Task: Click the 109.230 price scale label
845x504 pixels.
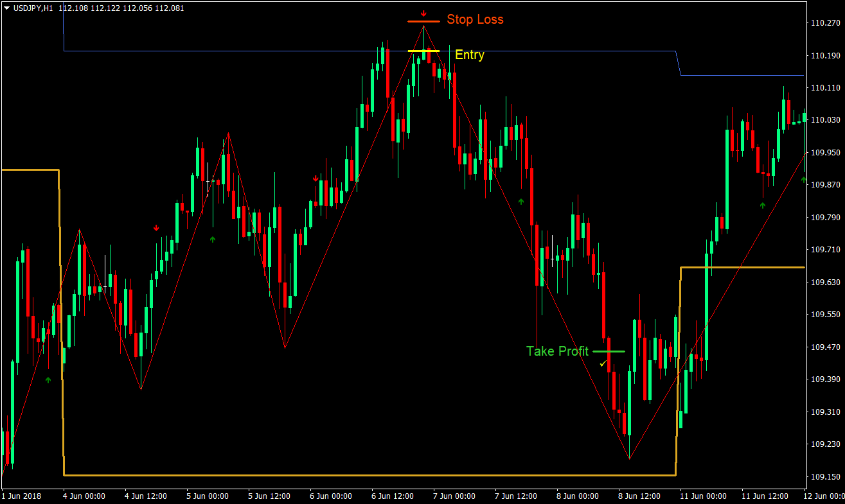Action: pos(826,444)
